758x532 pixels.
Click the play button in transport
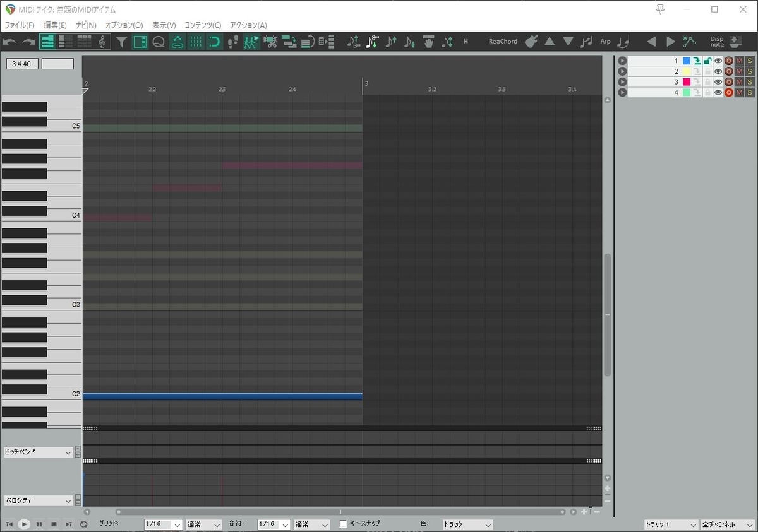coord(24,524)
